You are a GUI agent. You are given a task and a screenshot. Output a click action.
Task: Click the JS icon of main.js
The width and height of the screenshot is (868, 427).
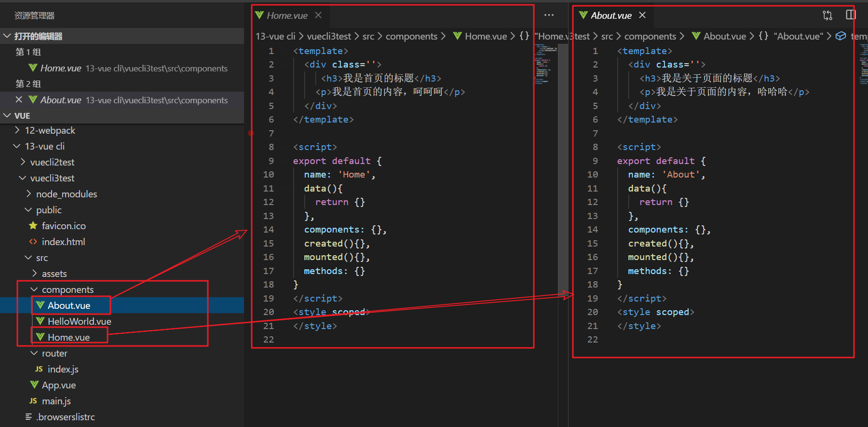click(33, 401)
